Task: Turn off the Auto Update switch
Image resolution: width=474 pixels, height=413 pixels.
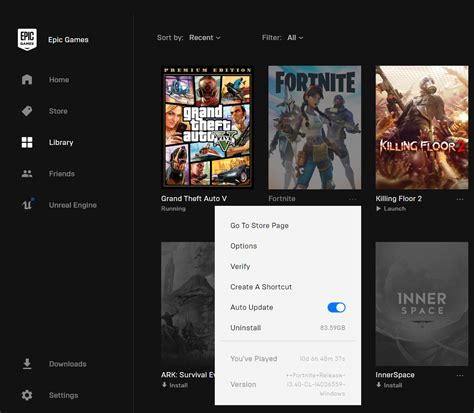Action: [x=336, y=307]
